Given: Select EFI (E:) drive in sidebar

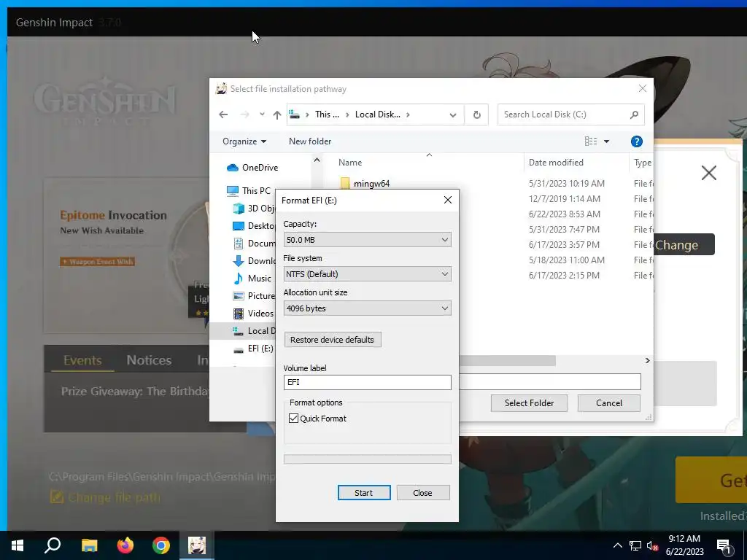Looking at the screenshot, I should tap(253, 349).
